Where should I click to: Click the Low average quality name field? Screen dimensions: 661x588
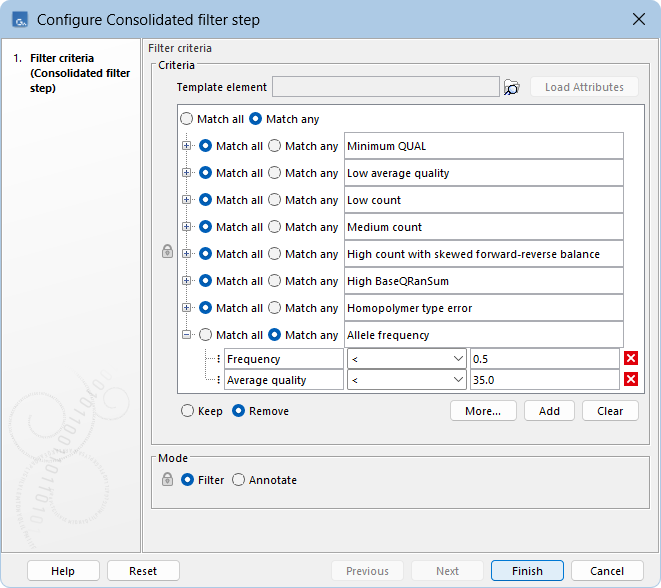tap(484, 173)
